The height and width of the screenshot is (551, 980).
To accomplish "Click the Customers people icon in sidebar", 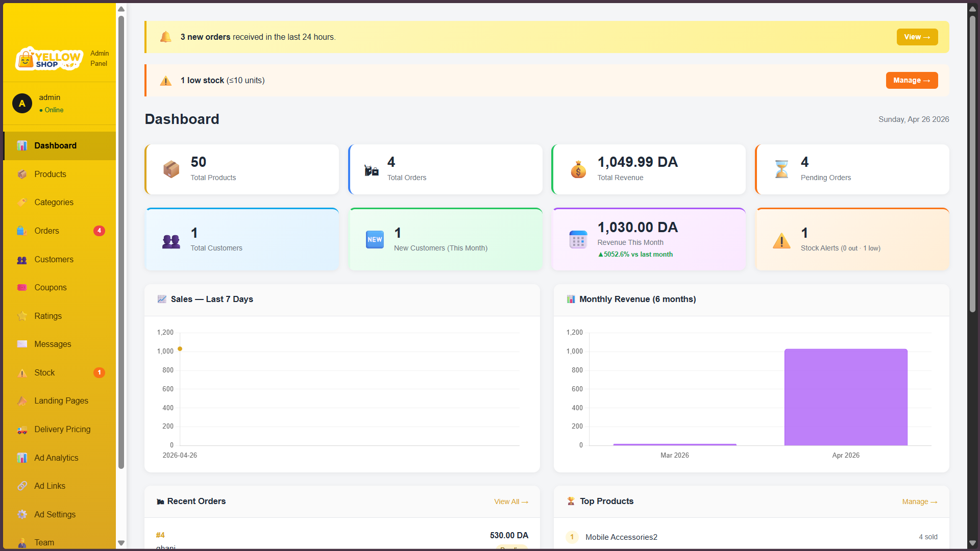I will coord(22,260).
